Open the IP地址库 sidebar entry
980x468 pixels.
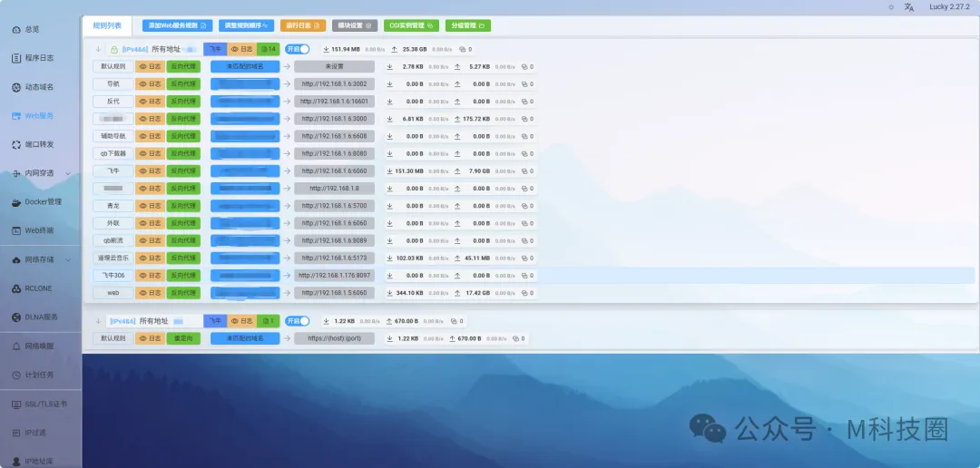[x=33, y=461]
